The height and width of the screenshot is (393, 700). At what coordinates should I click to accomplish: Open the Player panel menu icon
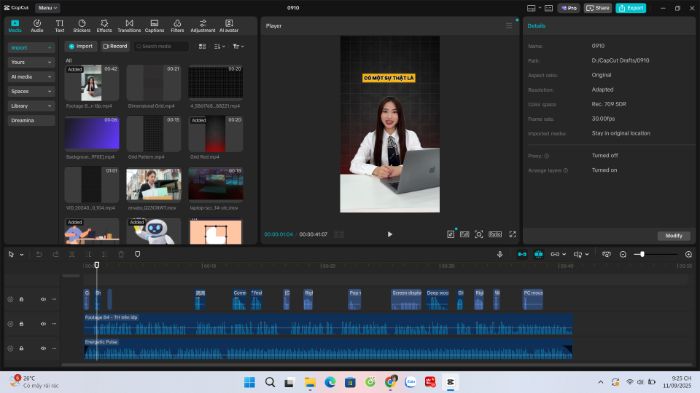coord(509,26)
